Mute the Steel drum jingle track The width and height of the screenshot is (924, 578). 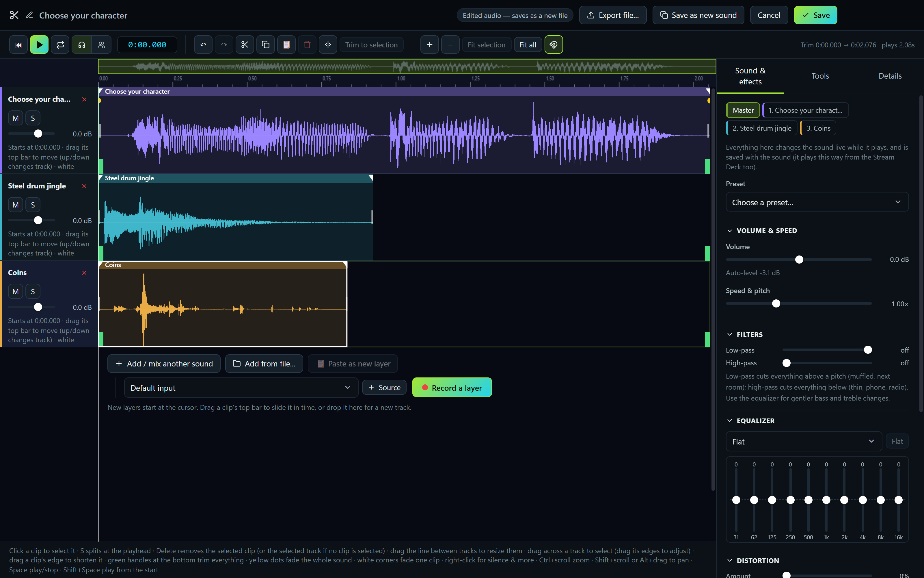pos(16,205)
